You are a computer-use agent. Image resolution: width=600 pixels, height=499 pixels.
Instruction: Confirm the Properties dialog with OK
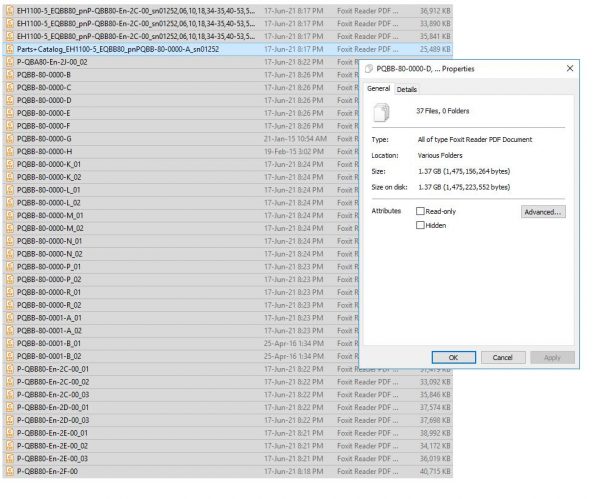(x=453, y=357)
